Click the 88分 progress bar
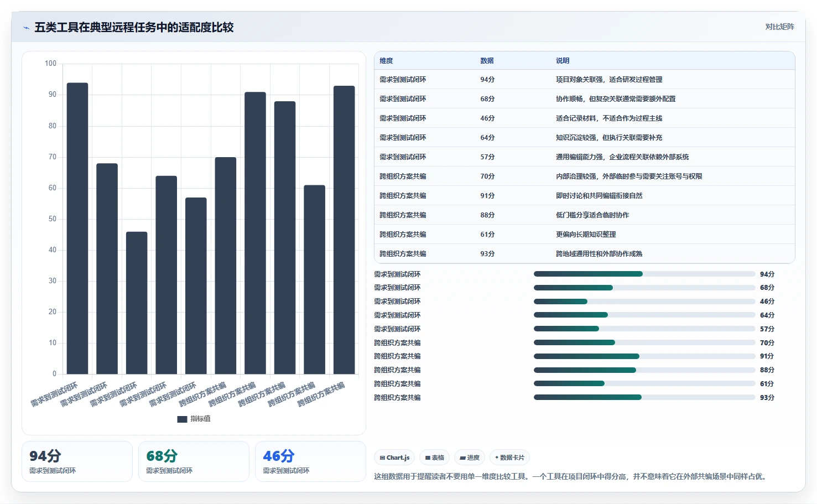The width and height of the screenshot is (817, 504). point(644,370)
